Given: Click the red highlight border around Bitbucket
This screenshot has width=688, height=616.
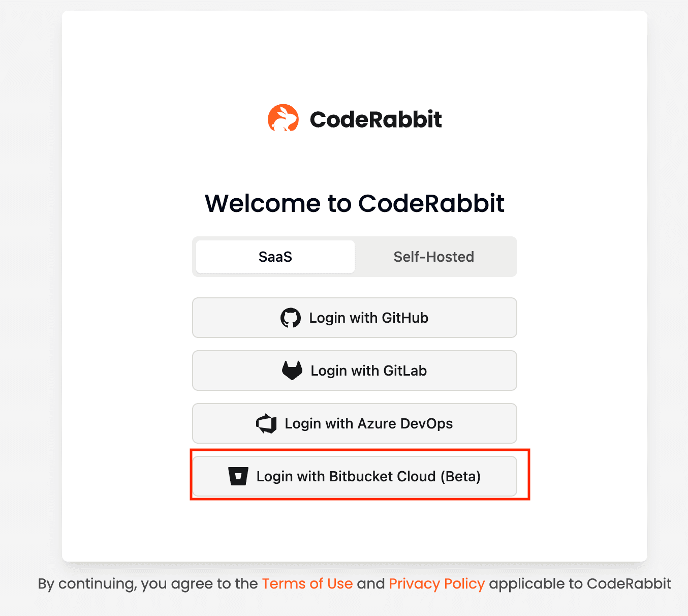Looking at the screenshot, I should 529,474.
